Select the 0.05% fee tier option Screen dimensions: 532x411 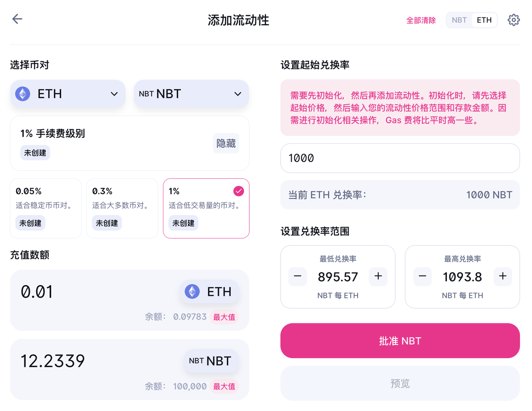pyautogui.click(x=46, y=208)
